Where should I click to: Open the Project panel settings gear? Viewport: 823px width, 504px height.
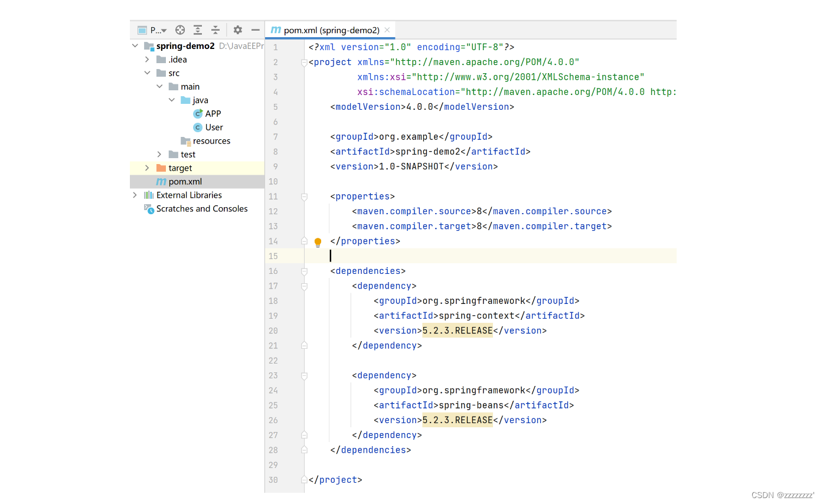[x=237, y=30]
